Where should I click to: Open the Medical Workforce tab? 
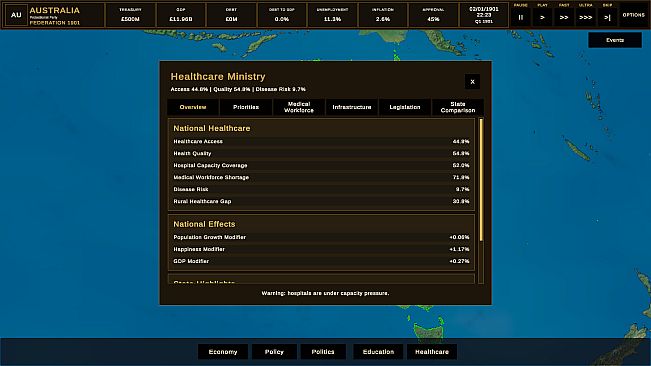click(299, 107)
